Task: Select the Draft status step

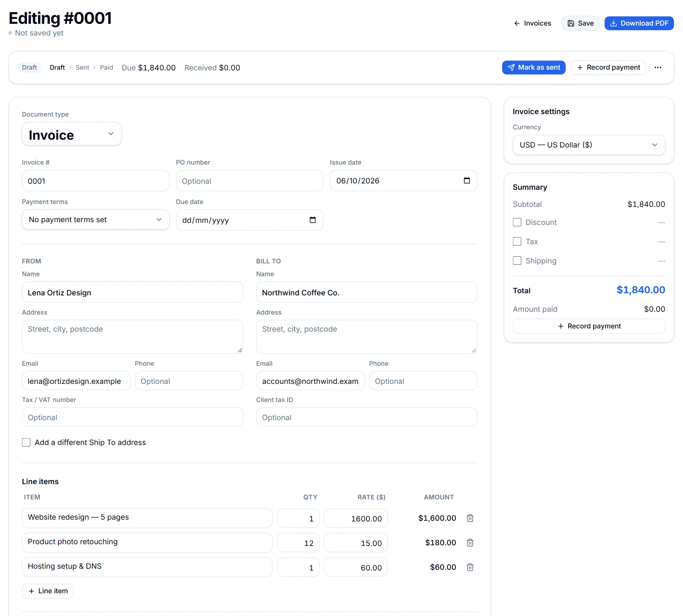Action: point(57,68)
